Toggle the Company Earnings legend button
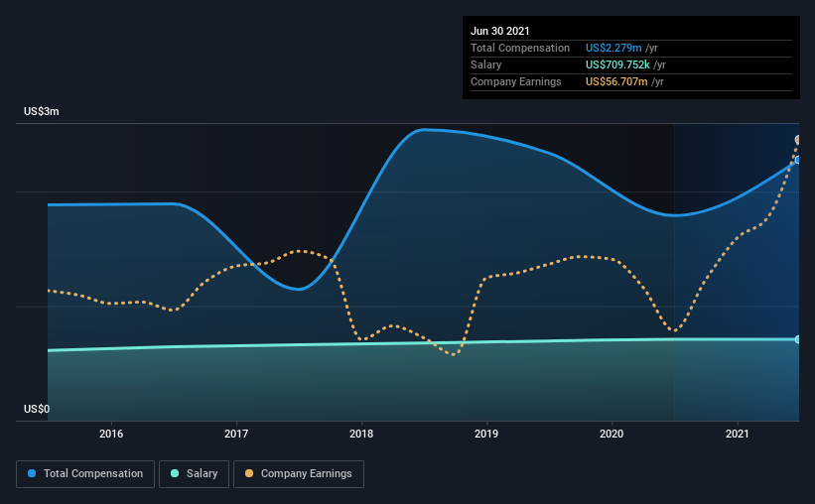Viewport: 815px width, 504px height. click(299, 474)
